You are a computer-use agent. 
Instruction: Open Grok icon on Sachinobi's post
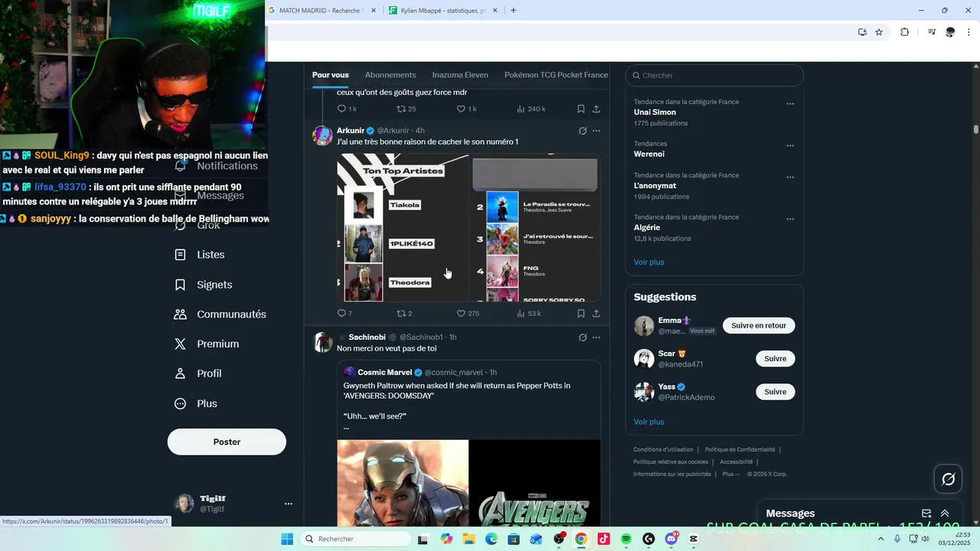tap(583, 337)
